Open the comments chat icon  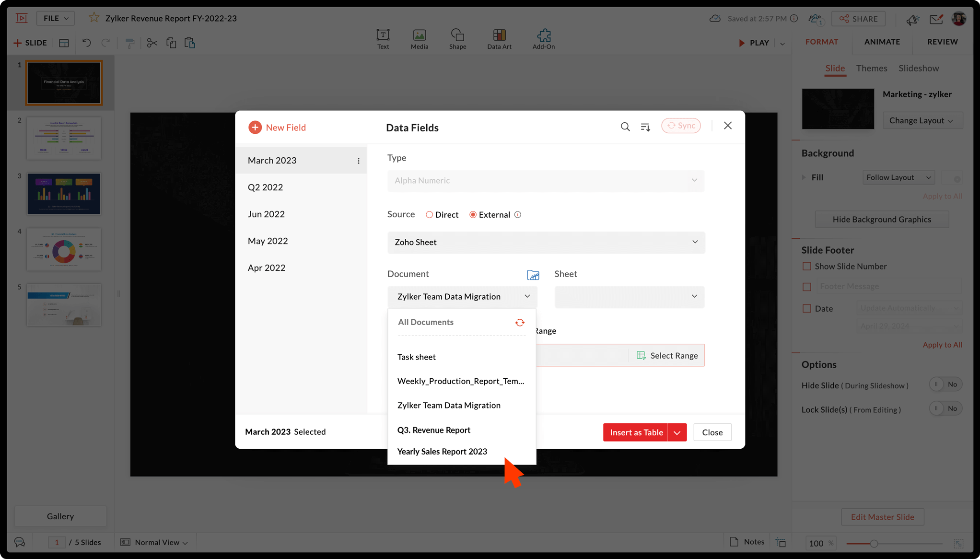[x=20, y=542]
